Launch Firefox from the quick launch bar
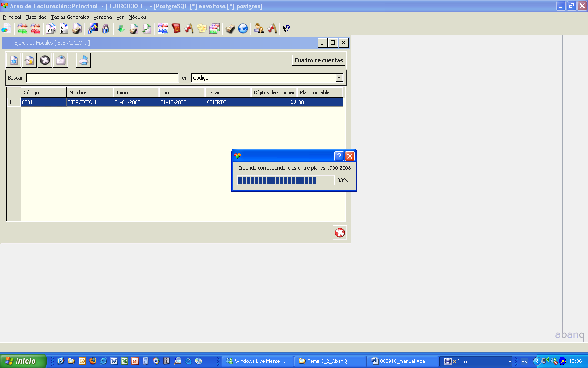 pos(93,361)
